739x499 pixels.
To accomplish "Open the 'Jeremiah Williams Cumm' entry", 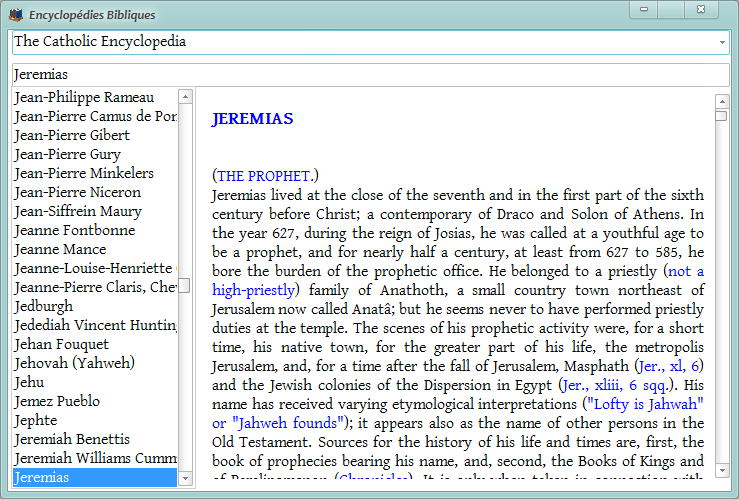I will tap(96, 458).
